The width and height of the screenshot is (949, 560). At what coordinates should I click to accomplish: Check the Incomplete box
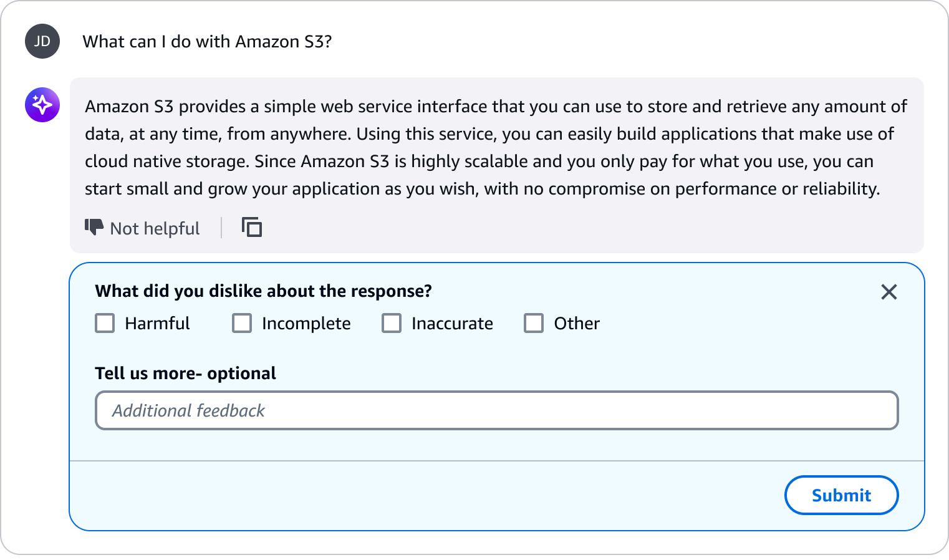pyautogui.click(x=242, y=323)
